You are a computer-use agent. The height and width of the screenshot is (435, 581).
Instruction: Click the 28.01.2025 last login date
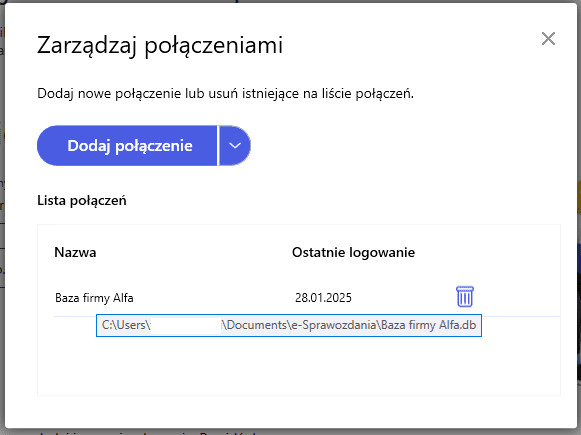click(323, 298)
